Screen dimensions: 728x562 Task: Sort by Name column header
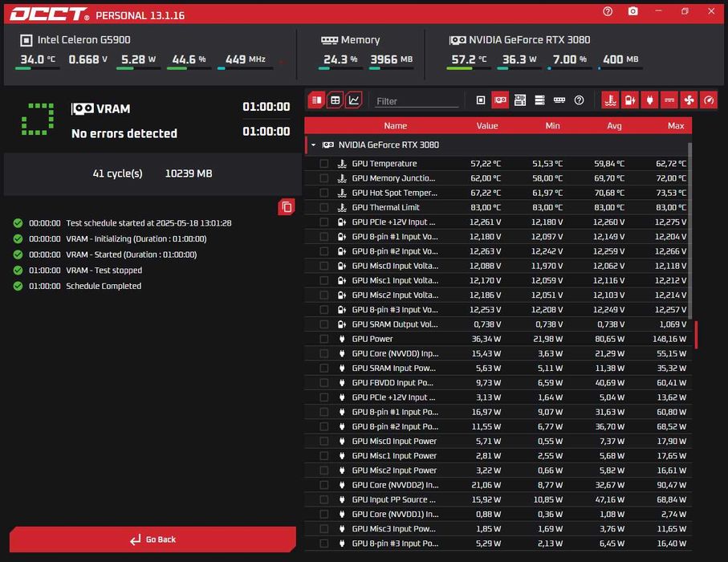(x=395, y=126)
